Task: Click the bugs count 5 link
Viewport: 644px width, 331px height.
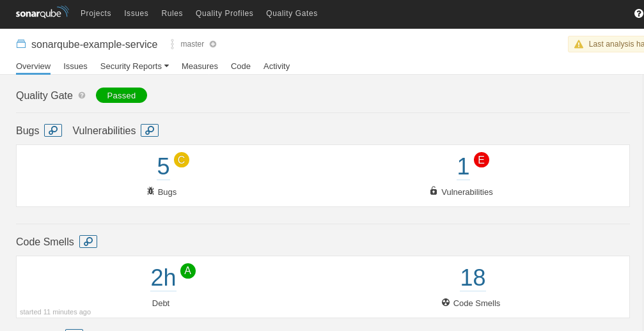Action: coord(163,167)
